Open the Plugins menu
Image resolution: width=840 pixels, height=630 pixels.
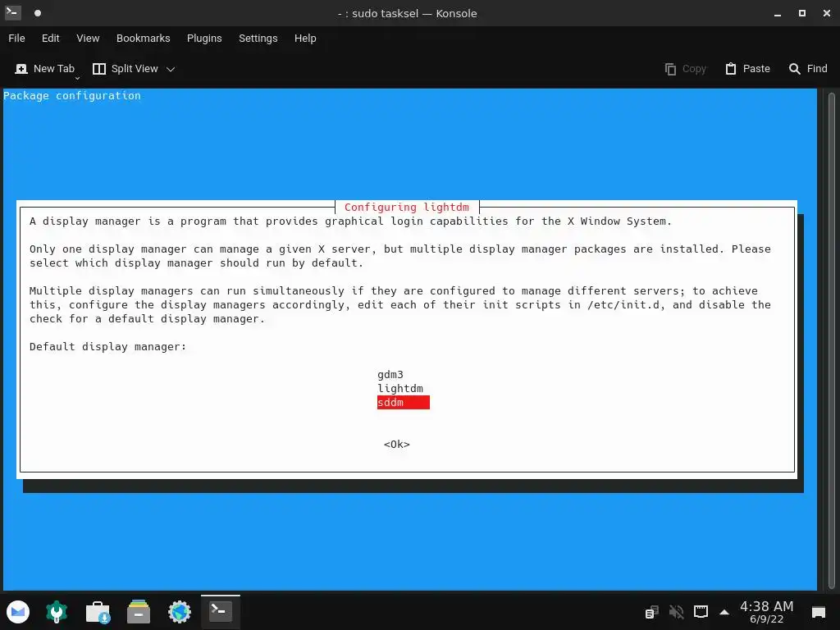click(x=204, y=38)
